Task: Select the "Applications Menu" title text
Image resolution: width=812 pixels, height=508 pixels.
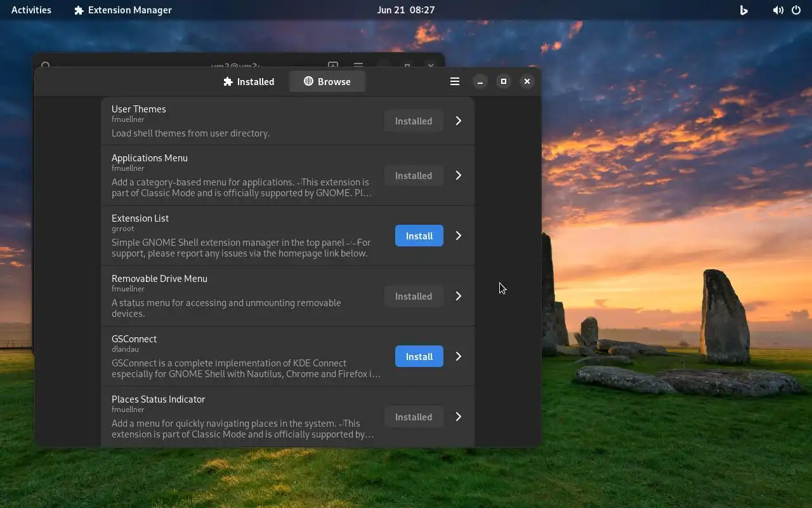Action: tap(150, 157)
